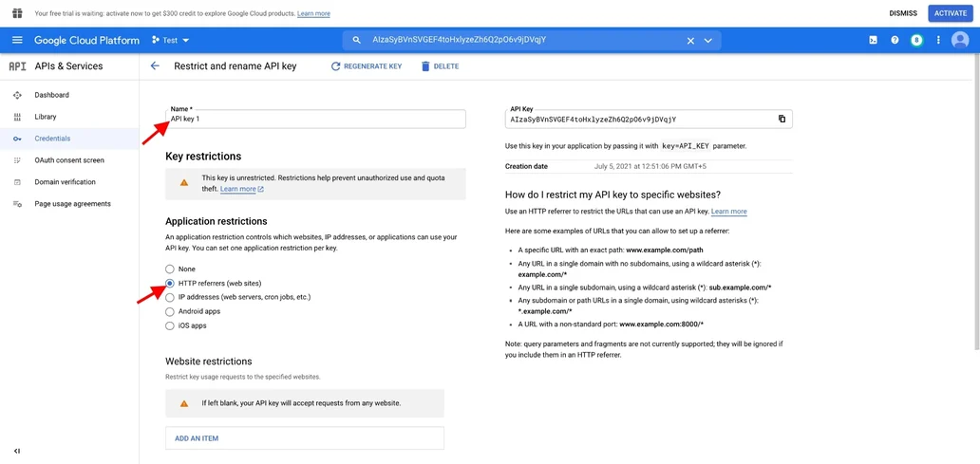Click the page vertical scrollbar
This screenshot has height=464, width=980.
[976, 203]
